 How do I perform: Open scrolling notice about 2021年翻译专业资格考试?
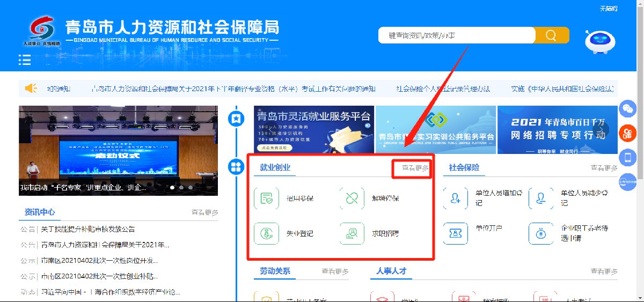(233, 89)
